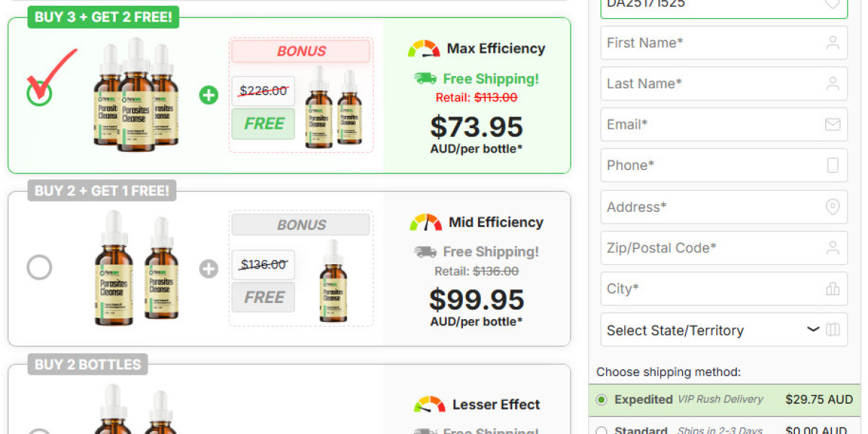Viewport: 868px width, 434px height.
Task: Click green Free Shipping truck icon
Action: (x=425, y=78)
